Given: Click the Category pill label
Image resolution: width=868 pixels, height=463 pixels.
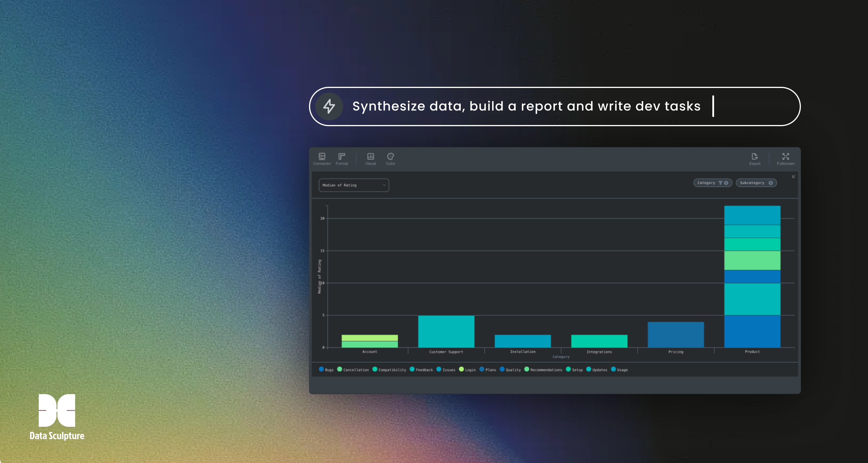Looking at the screenshot, I should (706, 183).
